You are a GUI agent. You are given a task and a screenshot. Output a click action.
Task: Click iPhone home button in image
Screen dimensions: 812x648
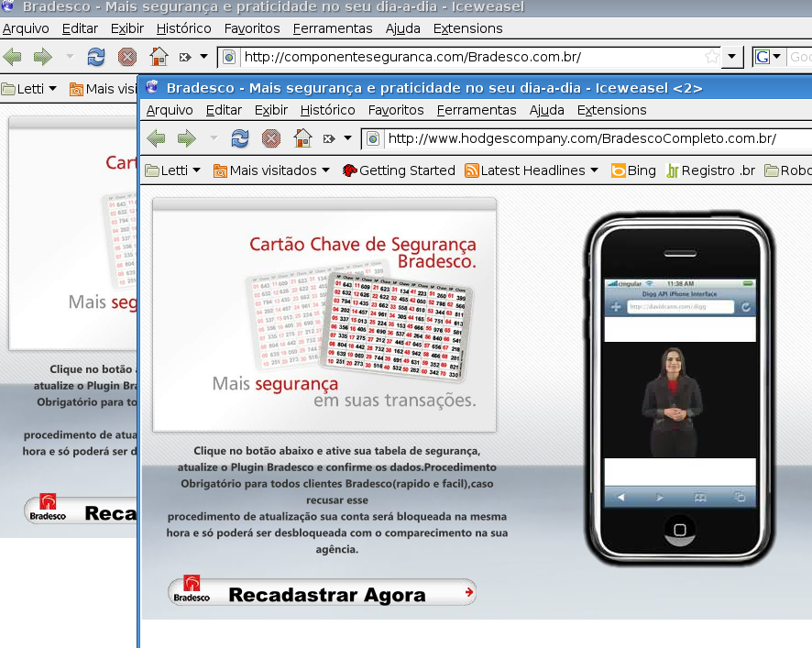pos(679,530)
